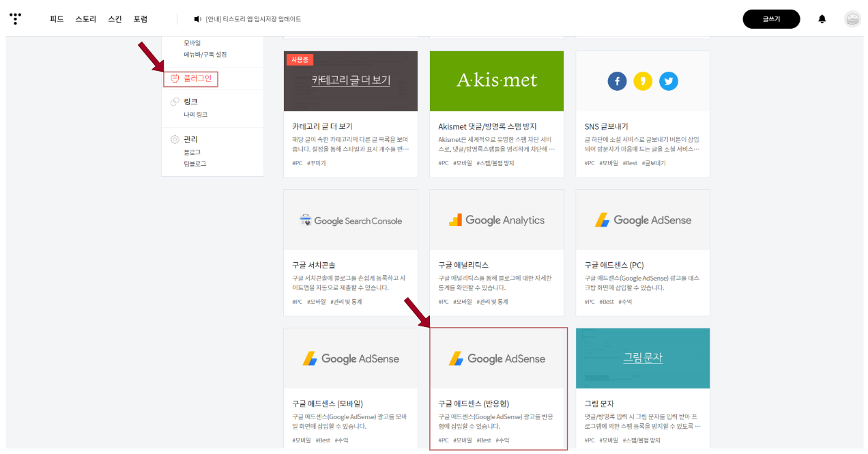Viewport: 868px width, 454px height.
Task: Click the Google Search Console logo
Action: pyautogui.click(x=351, y=221)
